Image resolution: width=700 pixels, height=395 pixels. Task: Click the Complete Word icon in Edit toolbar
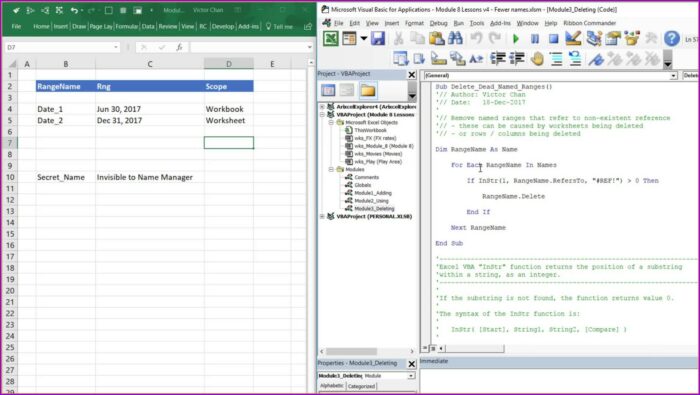[476, 58]
